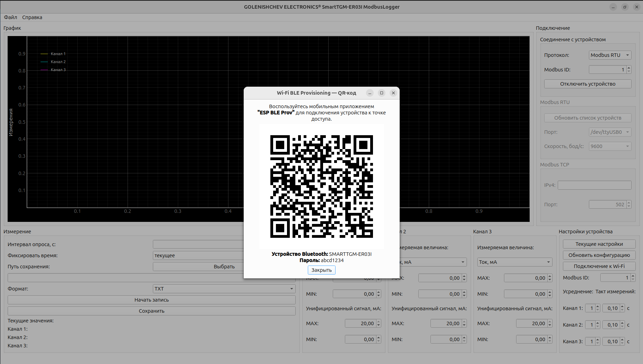
Task: Expand Канал 3 Измеряемая величина dropdown
Action: (x=514, y=262)
